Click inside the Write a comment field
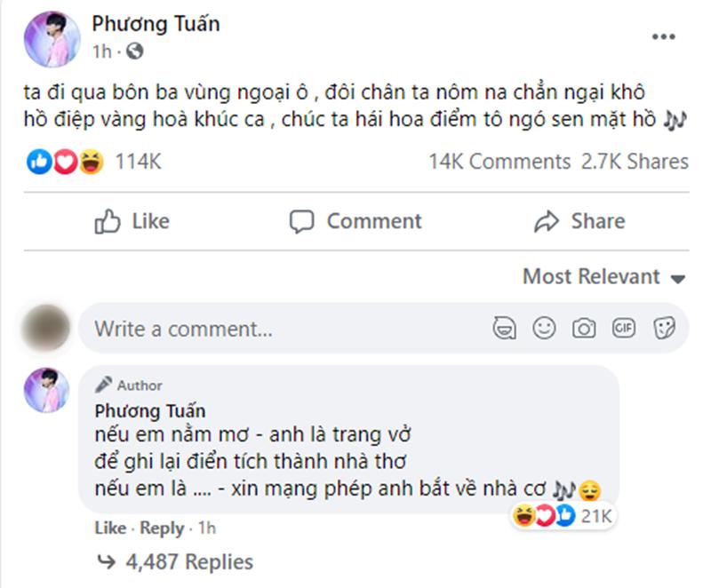711x588 pixels. coord(284,329)
